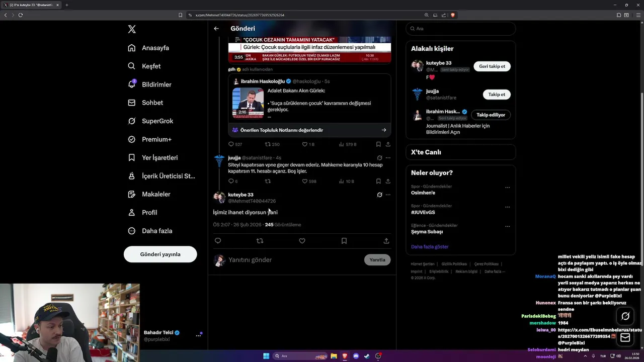This screenshot has width=644, height=362.
Task: Reload the page in browser toolbar
Action: point(21,15)
